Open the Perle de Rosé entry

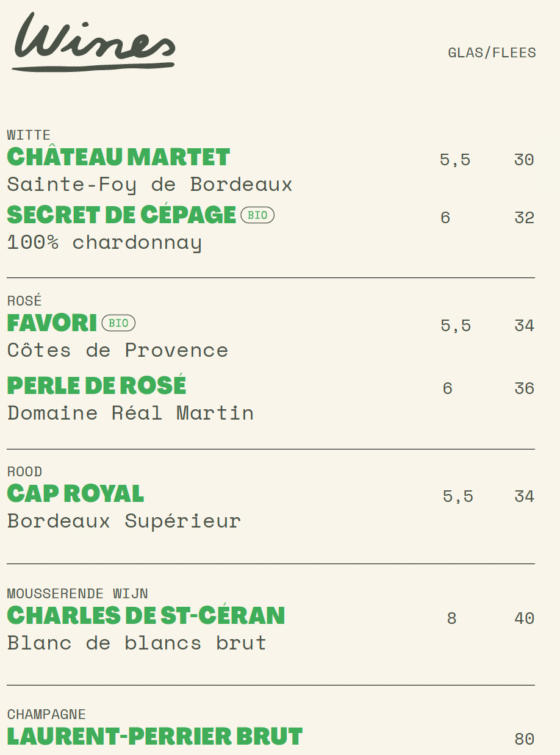pos(96,385)
